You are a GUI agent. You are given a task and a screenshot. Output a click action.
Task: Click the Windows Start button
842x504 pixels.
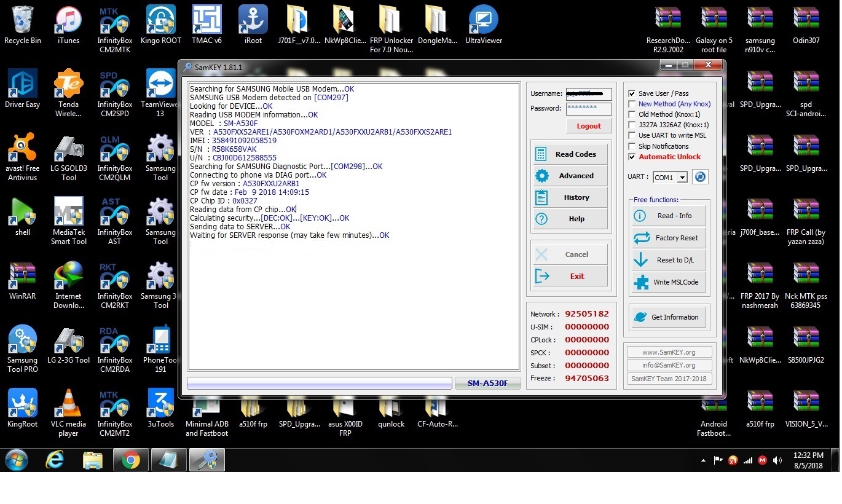pyautogui.click(x=17, y=460)
